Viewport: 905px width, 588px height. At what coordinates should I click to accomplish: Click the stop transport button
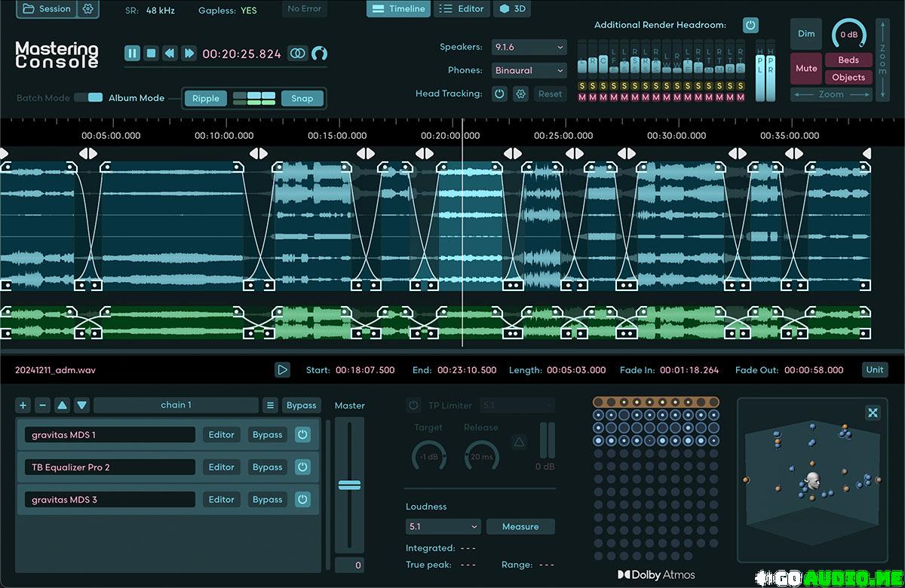(x=151, y=53)
